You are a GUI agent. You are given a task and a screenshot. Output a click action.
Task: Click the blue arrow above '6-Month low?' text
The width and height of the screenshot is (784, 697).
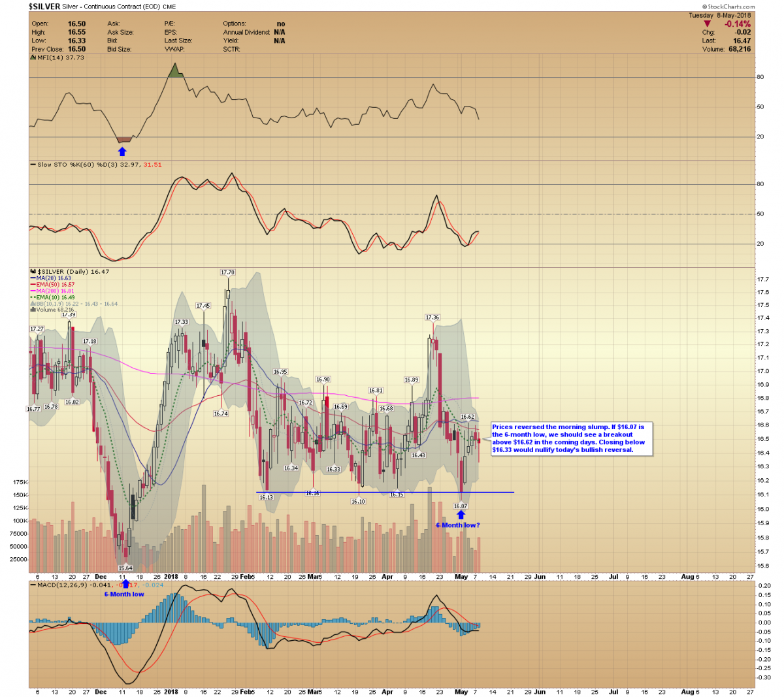tap(461, 515)
